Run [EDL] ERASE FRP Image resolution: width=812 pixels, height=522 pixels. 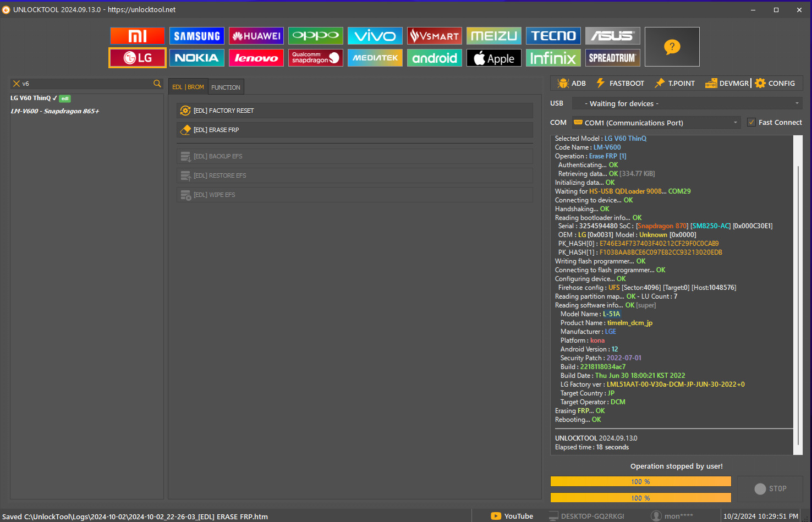click(x=355, y=130)
